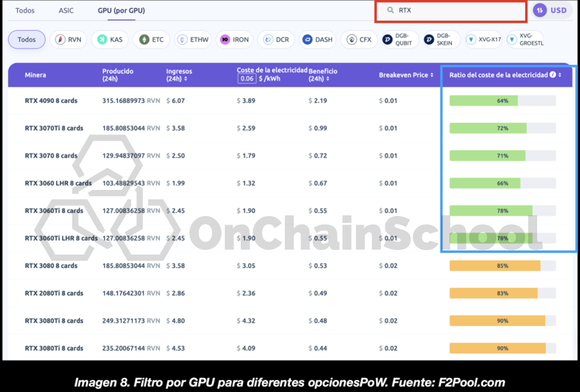The image size is (580, 392).
Task: Select the GPU (por GPU) tab
Action: pos(121,10)
